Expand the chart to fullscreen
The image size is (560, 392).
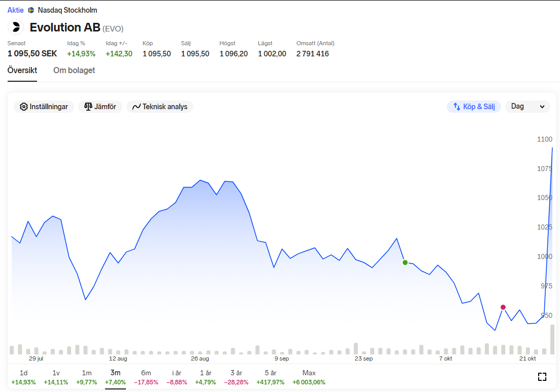pyautogui.click(x=542, y=377)
